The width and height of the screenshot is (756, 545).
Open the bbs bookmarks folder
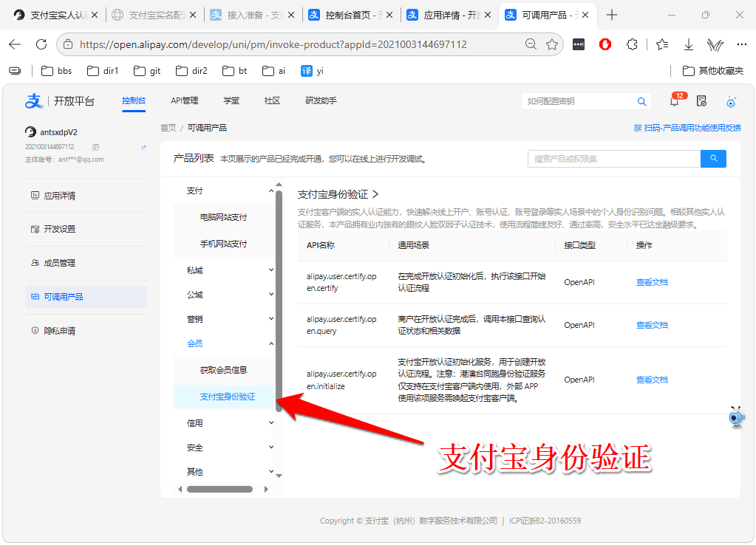56,71
